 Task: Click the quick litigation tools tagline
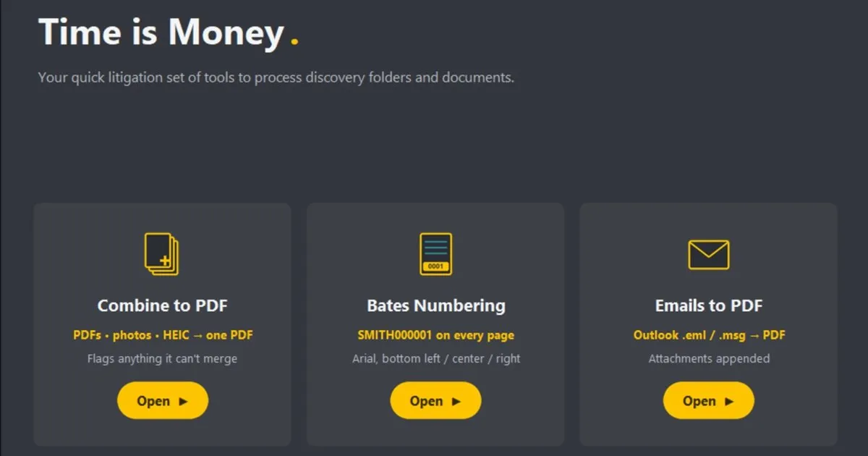(276, 77)
